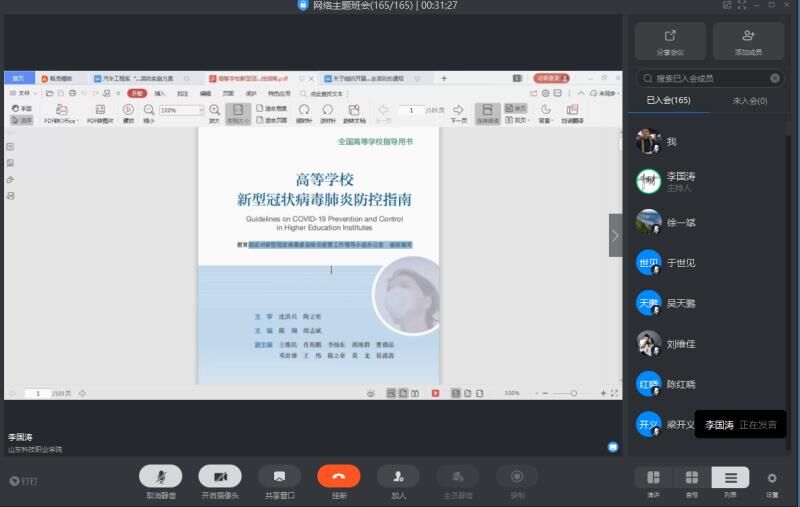Click the 加人 add person button
This screenshot has width=800, height=507.
[398, 476]
